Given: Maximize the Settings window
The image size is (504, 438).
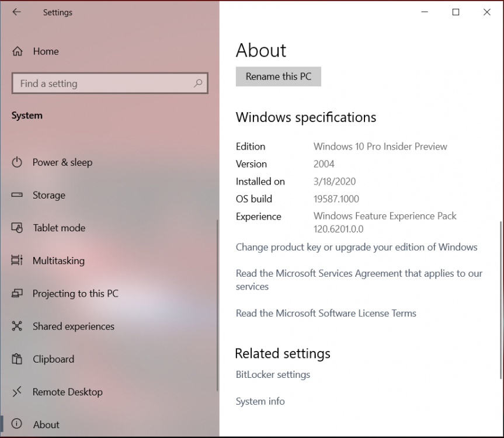Looking at the screenshot, I should point(456,12).
